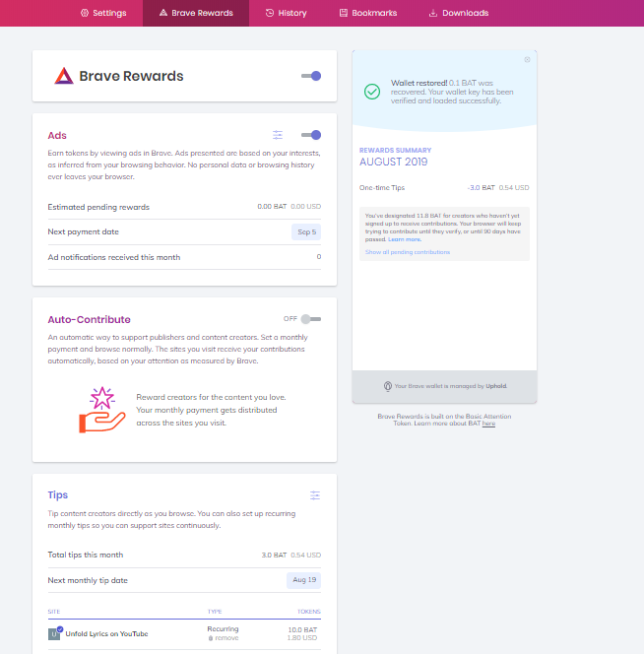The width and height of the screenshot is (644, 654).
Task: Click the History clock icon
Action: coord(270,13)
